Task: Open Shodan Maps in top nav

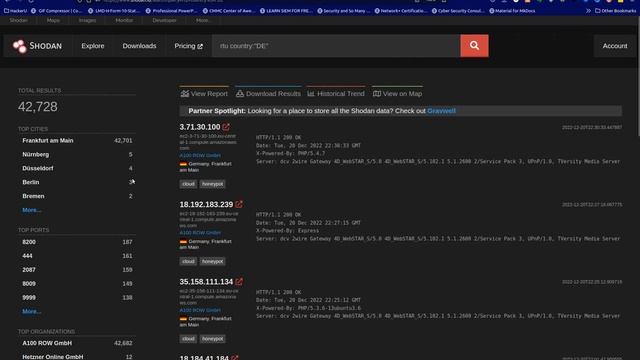Action: [x=53, y=20]
